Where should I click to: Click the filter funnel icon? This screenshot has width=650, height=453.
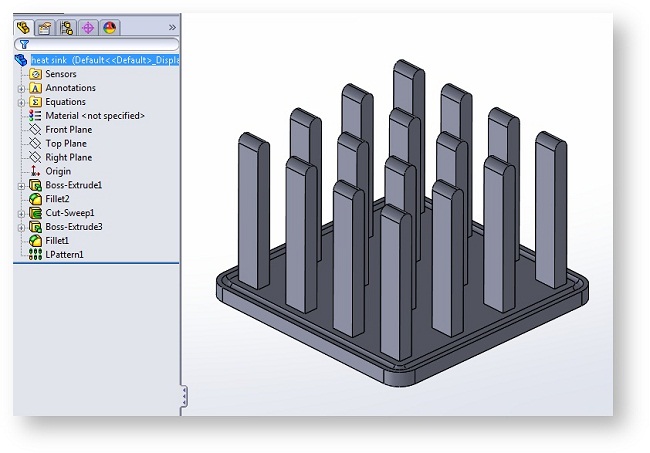click(24, 44)
